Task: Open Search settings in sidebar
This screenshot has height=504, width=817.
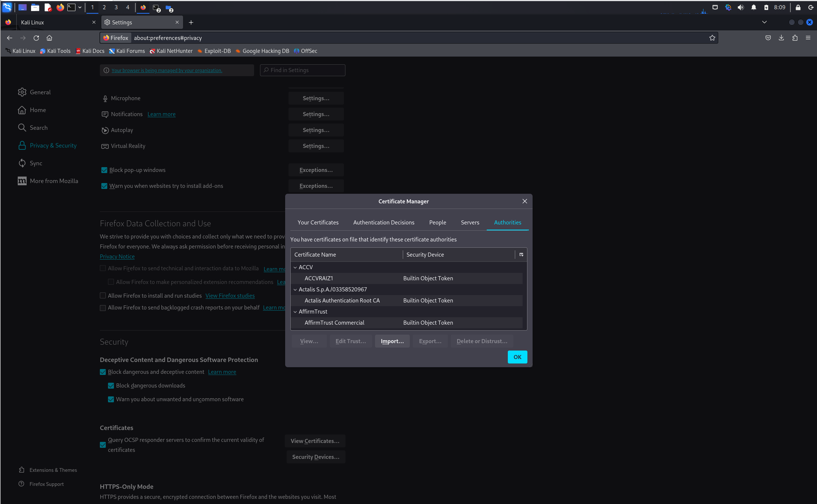Action: [x=33, y=128]
